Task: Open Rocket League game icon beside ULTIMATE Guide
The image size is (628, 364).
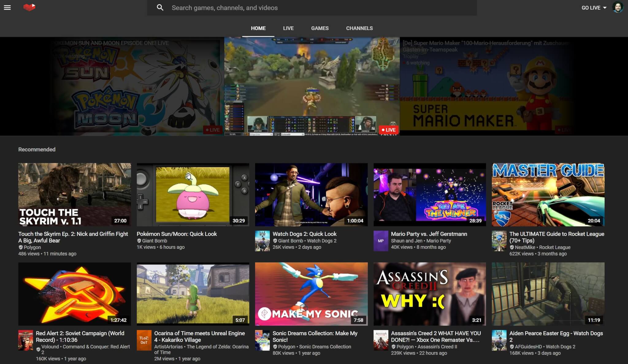Action: (499, 241)
